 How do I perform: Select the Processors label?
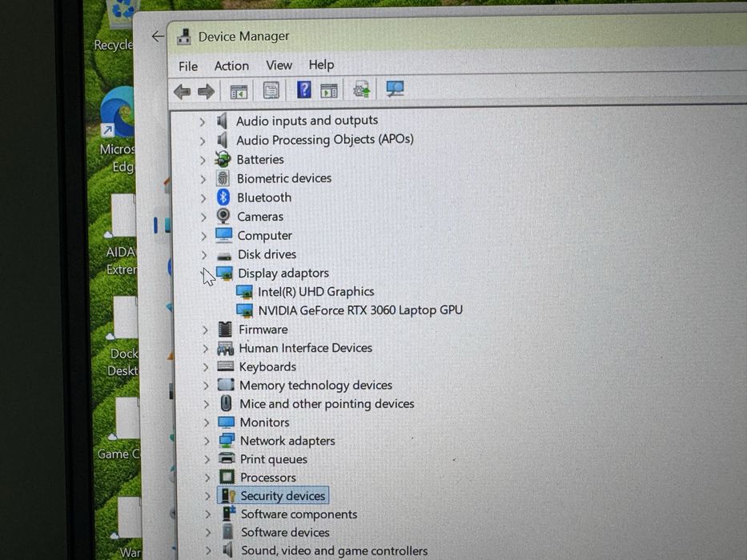click(x=267, y=478)
